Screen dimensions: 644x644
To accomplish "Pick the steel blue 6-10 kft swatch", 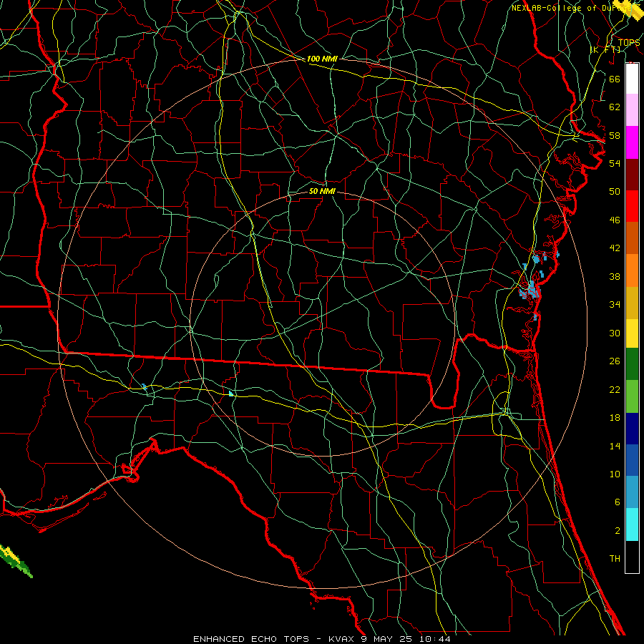I will pyautogui.click(x=632, y=492).
